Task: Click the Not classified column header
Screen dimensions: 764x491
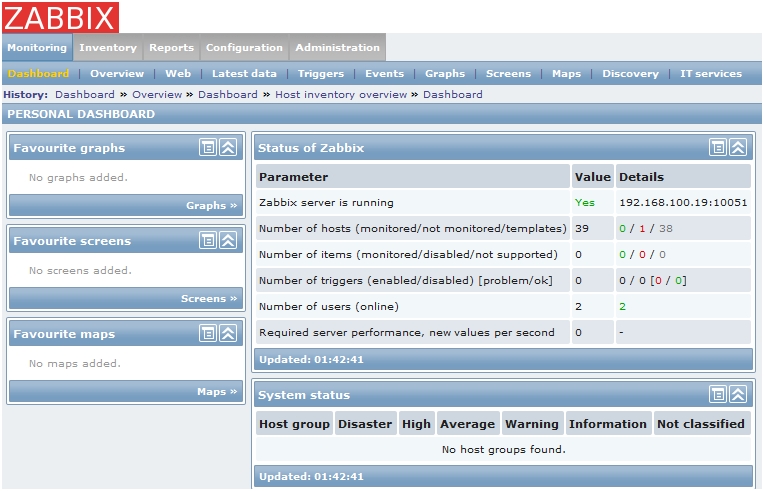Action: point(701,424)
